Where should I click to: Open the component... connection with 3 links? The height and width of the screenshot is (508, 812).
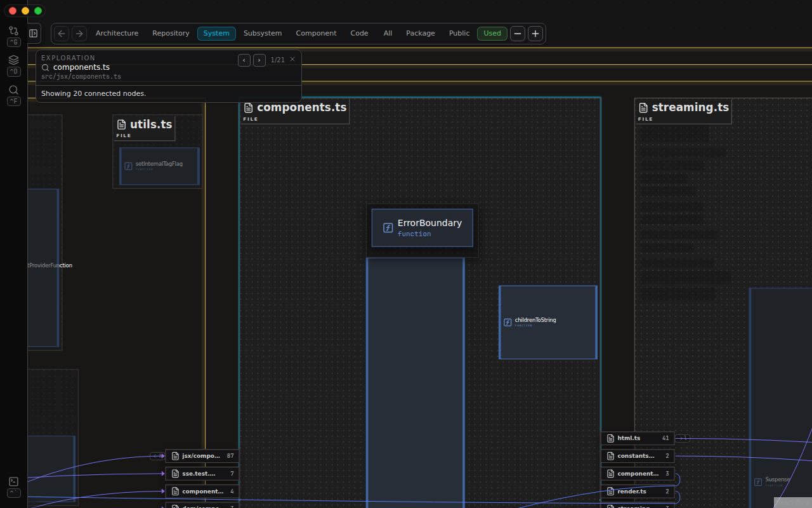click(638, 474)
